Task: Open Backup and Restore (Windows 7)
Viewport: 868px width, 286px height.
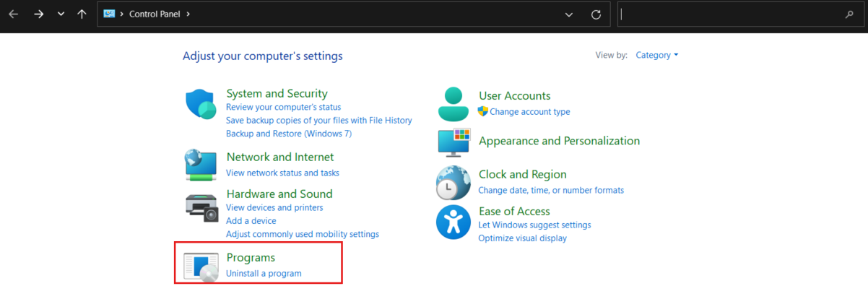Action: coord(289,134)
